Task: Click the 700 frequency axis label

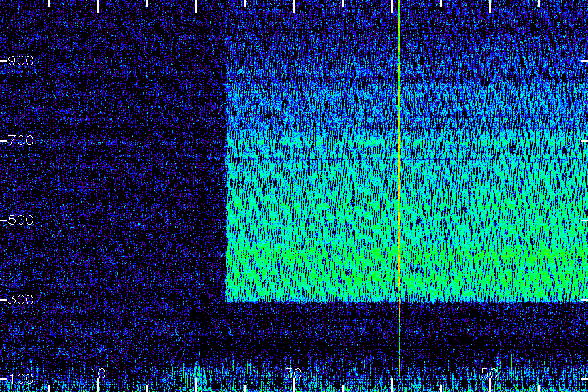Action: pos(21,140)
